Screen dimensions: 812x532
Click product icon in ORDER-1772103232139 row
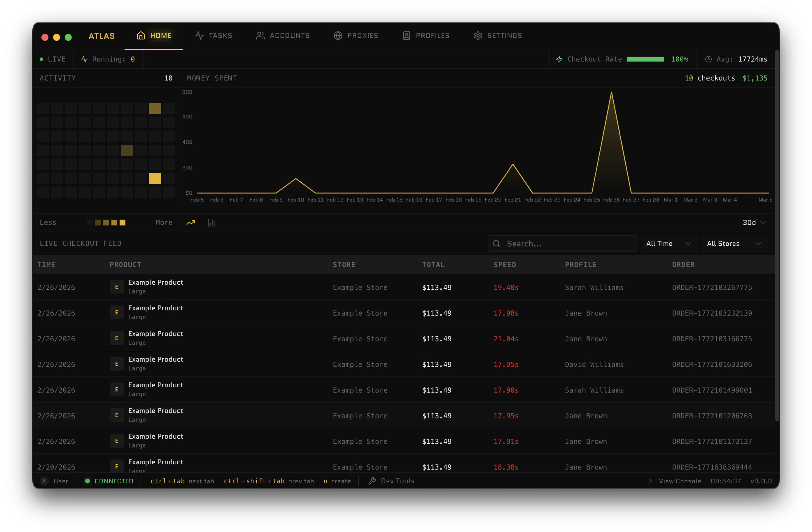116,313
